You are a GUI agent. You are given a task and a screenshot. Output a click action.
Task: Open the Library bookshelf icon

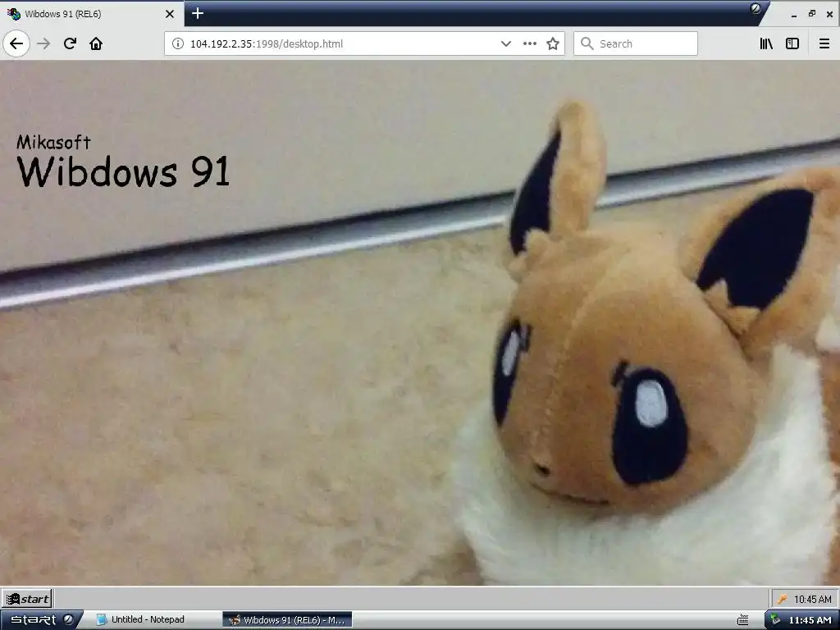(x=766, y=43)
